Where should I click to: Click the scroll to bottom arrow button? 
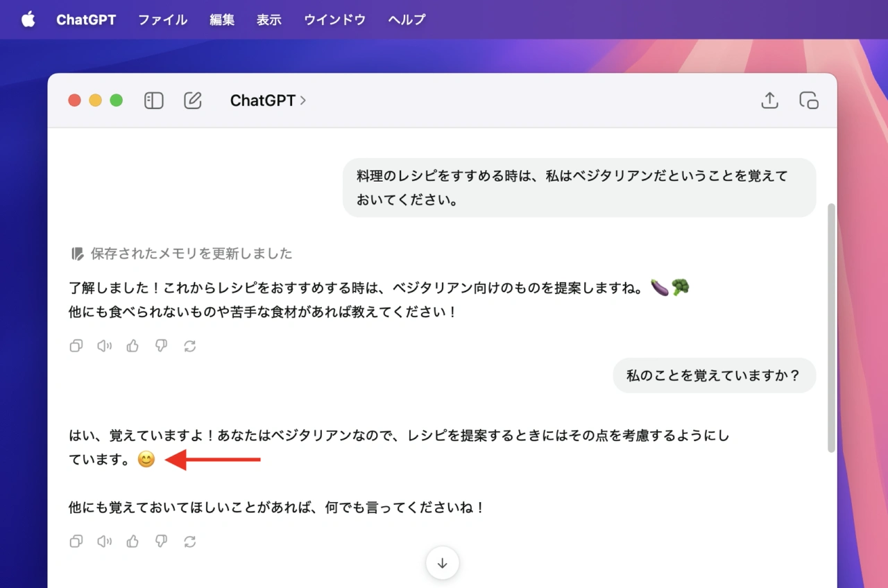pos(443,563)
